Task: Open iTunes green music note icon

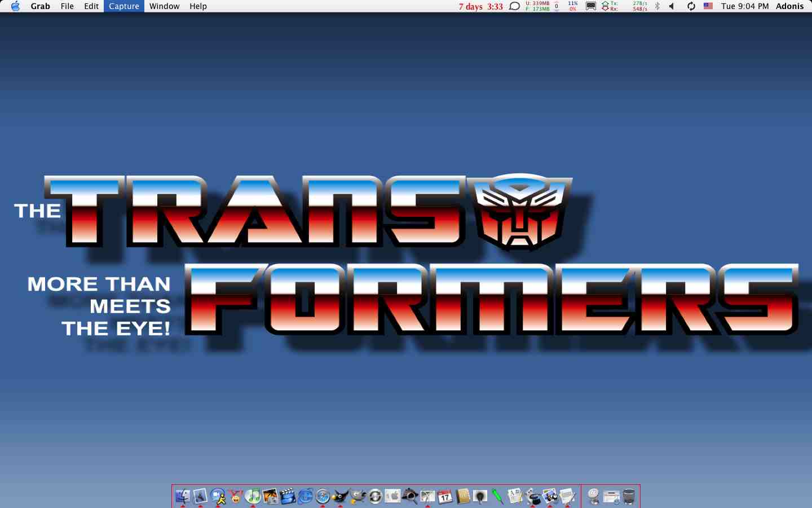Action: coord(253,496)
